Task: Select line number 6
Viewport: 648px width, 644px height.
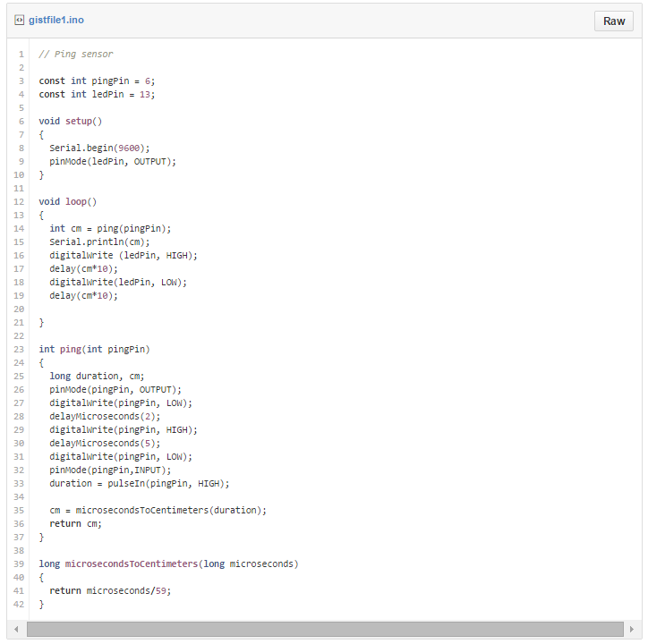Action: pyautogui.click(x=21, y=121)
